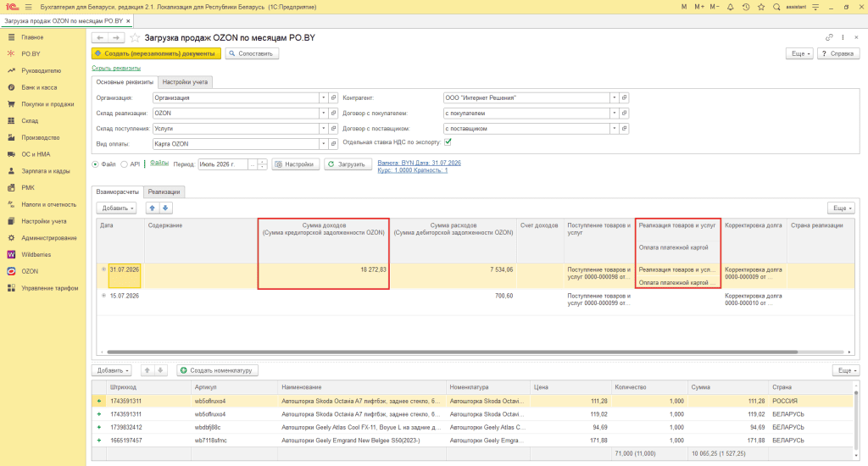The height and width of the screenshot is (466, 868).
Task: Switch to Настройки учета tab
Action: 185,82
